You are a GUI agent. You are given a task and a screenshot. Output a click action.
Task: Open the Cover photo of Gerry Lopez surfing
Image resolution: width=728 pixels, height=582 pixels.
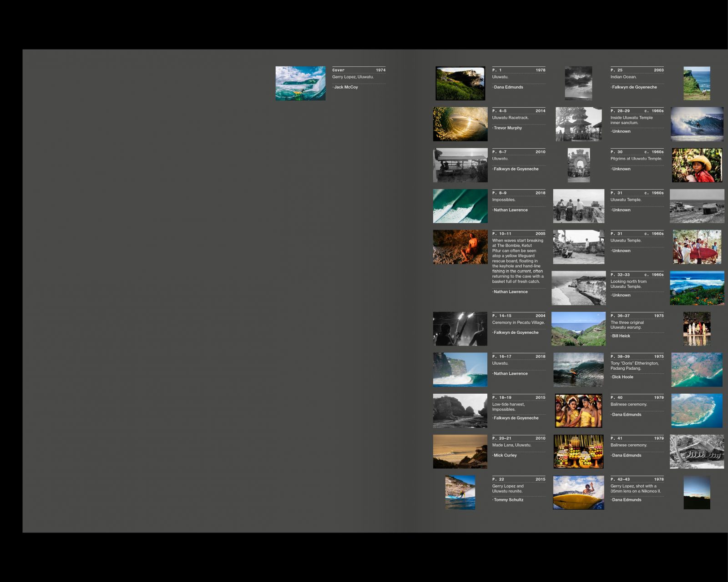(300, 83)
